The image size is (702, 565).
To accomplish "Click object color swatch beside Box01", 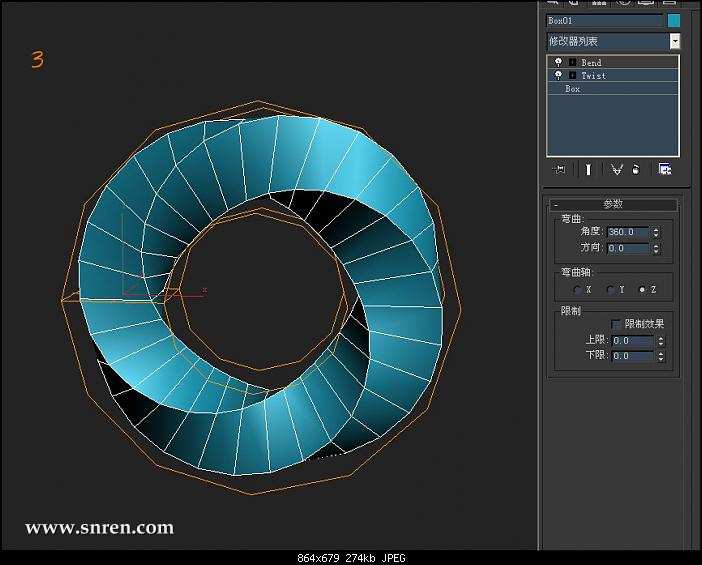I will pos(674,20).
